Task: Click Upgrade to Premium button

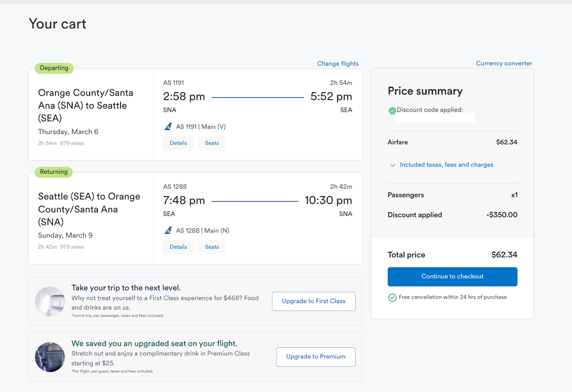Action: click(x=316, y=357)
